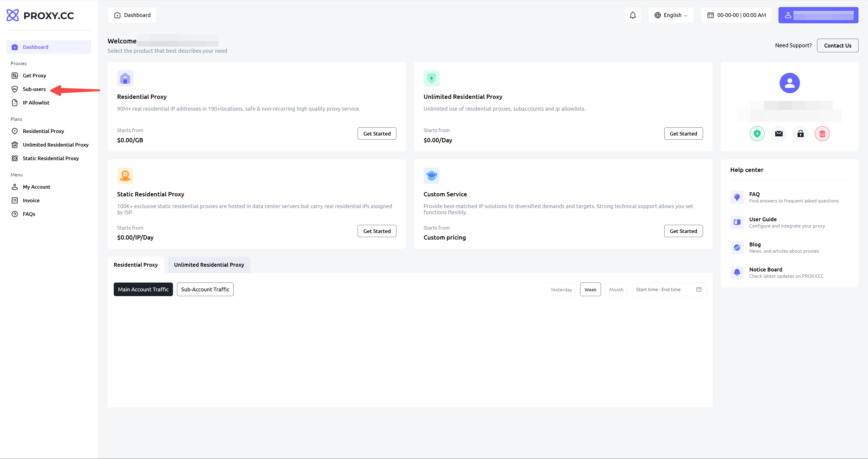The height and width of the screenshot is (459, 868).
Task: Click the Residential Proxy pin sidebar icon
Action: point(15,131)
